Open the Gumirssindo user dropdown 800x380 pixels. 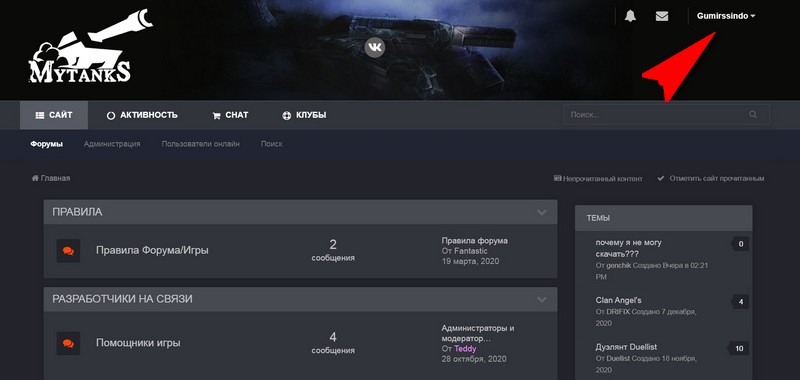[x=726, y=16]
